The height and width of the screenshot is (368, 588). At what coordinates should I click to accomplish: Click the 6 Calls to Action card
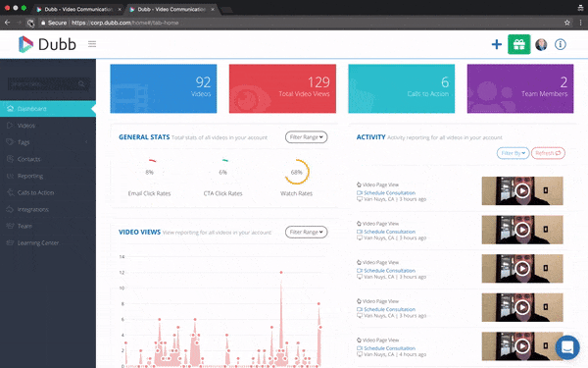tap(401, 88)
